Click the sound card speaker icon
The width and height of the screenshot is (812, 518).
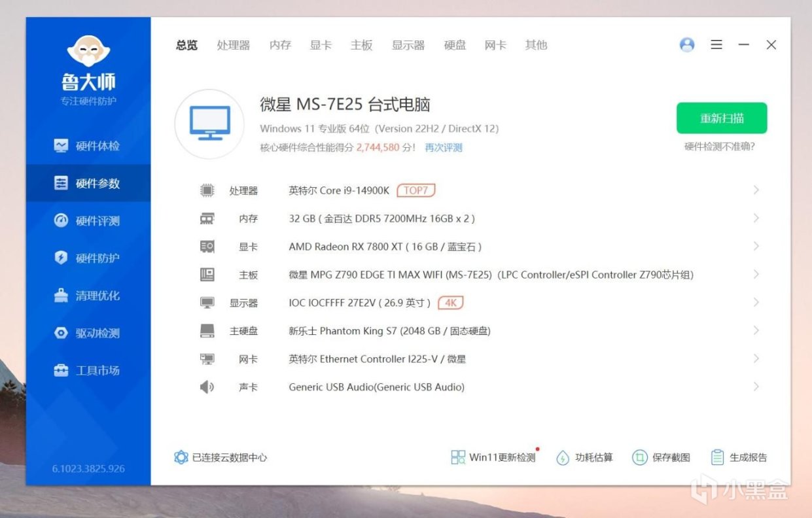pyautogui.click(x=207, y=387)
